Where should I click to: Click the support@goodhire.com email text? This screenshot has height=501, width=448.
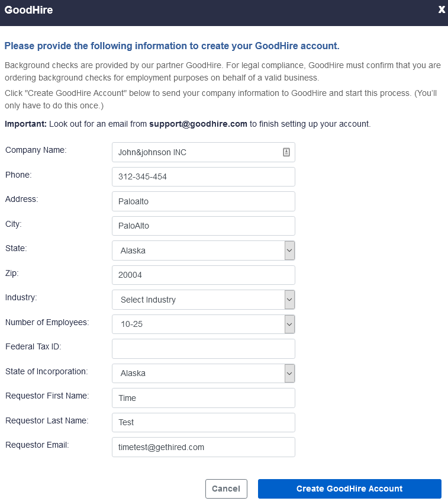(198, 124)
